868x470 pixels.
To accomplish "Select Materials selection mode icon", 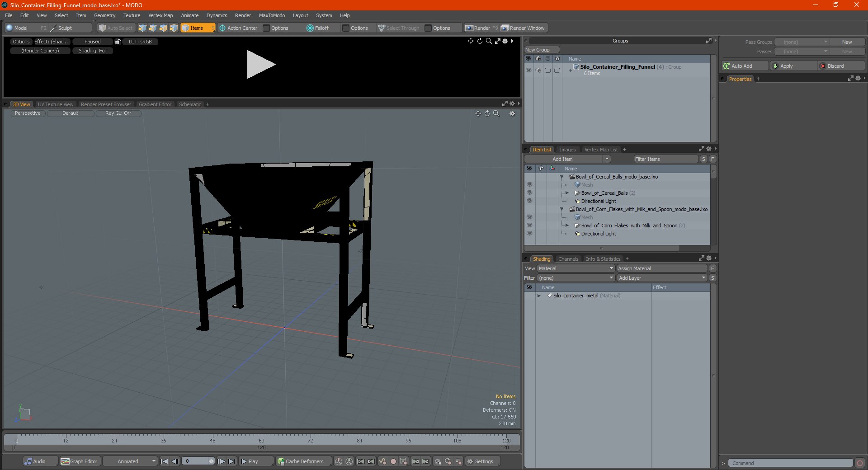I will pos(174,28).
